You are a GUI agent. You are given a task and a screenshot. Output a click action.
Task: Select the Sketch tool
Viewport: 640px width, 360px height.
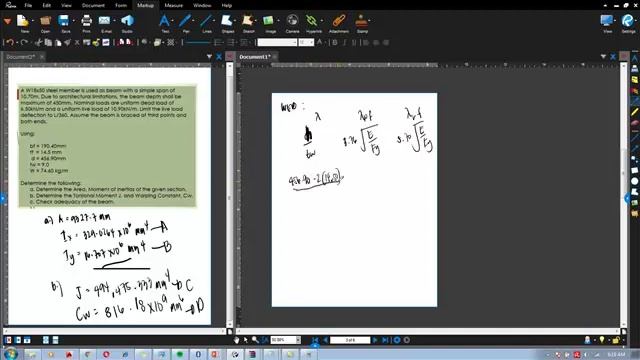point(248,20)
